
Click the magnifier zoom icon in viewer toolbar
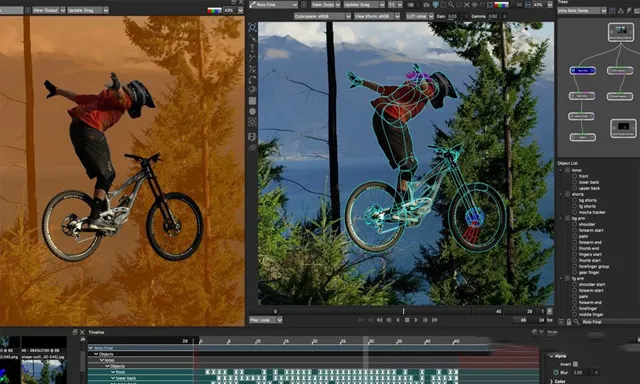click(451, 5)
